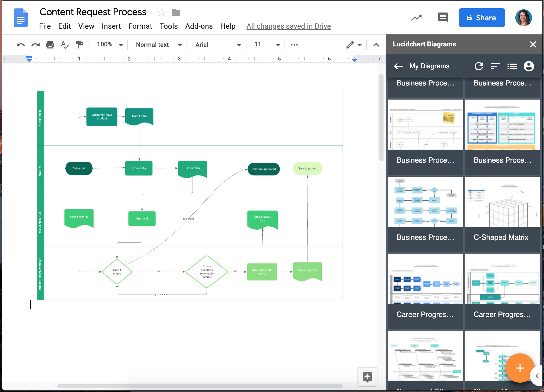Open the Normal text style dropdown
The width and height of the screenshot is (544, 392).
[158, 44]
